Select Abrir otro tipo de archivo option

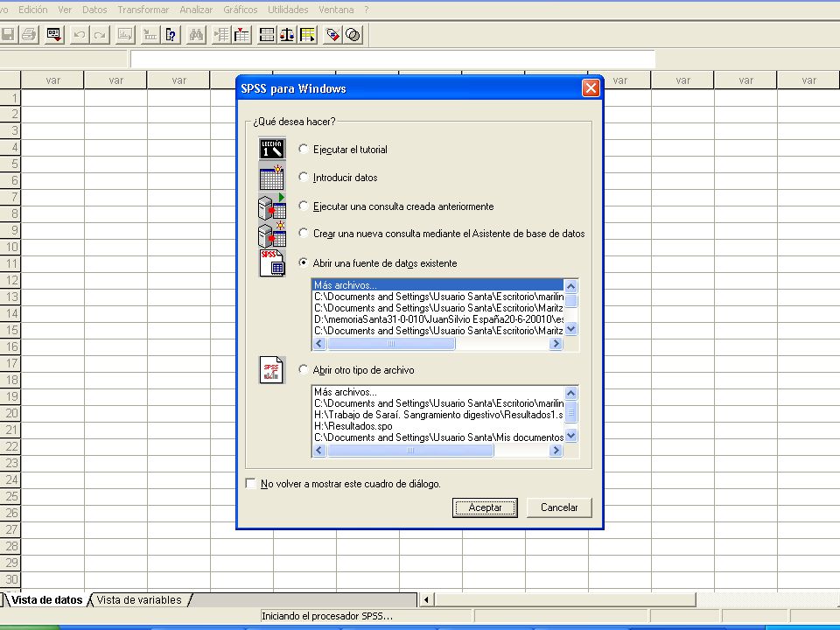coord(304,369)
